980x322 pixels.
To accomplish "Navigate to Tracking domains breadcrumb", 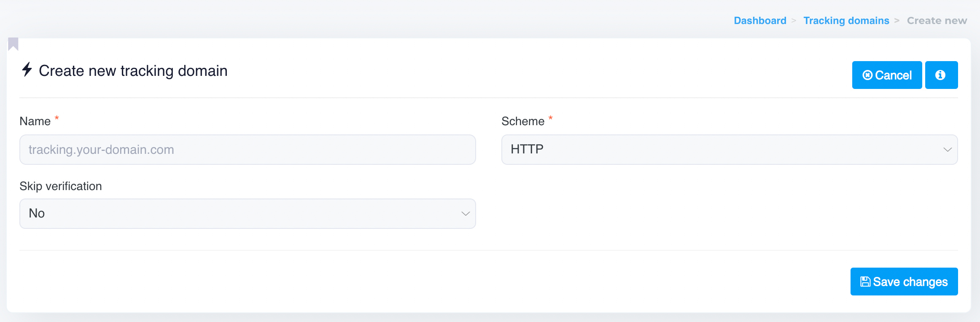I will coord(846,21).
